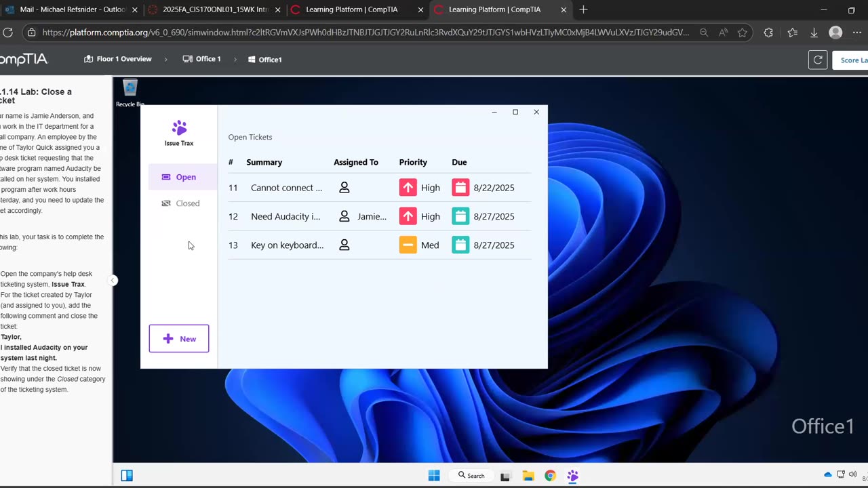Click the Summary column header
Screen dimensions: 868x488
(264, 162)
